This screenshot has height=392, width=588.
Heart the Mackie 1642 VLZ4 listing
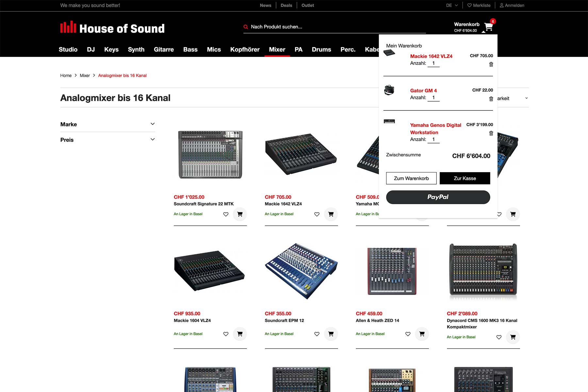point(317,214)
